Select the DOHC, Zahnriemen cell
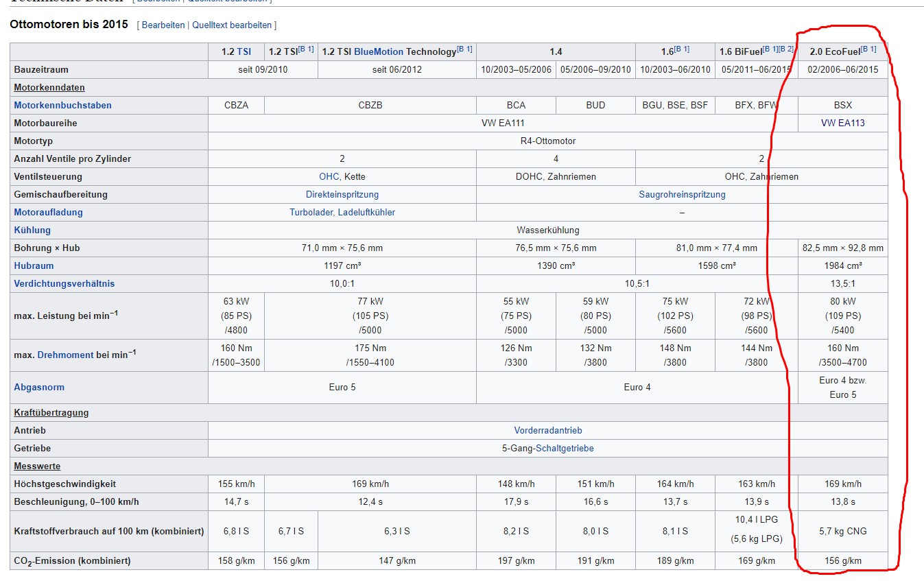Image resolution: width=924 pixels, height=581 pixels. click(x=556, y=176)
